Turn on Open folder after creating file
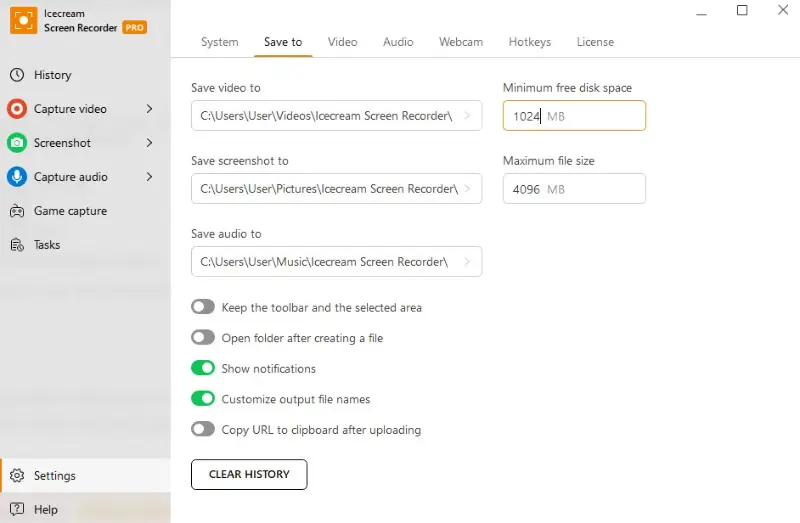 tap(203, 338)
